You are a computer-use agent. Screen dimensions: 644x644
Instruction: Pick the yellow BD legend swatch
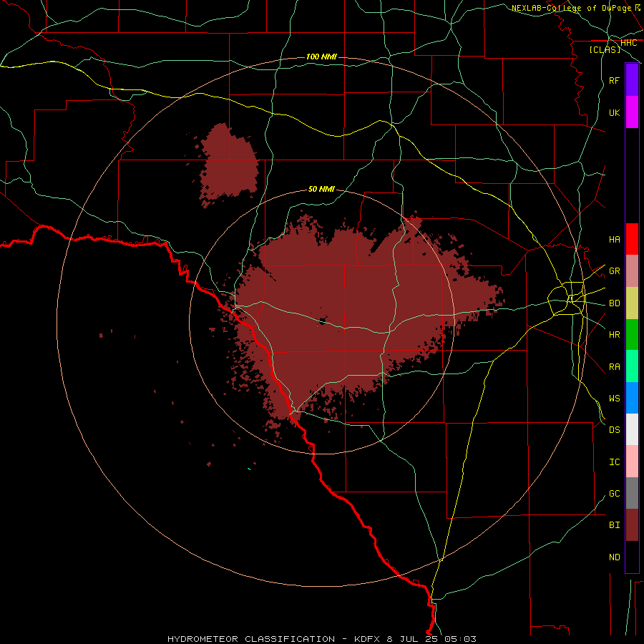click(632, 303)
